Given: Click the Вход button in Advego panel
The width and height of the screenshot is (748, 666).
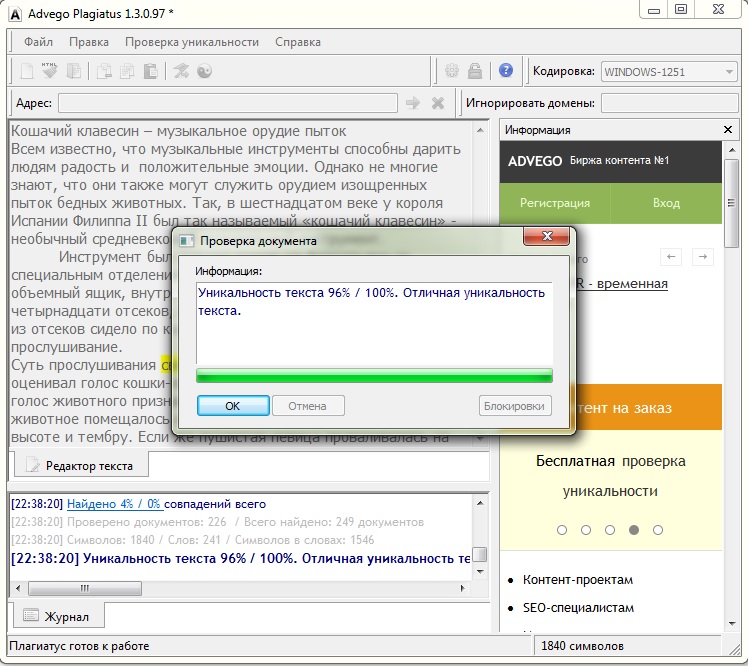Looking at the screenshot, I should click(666, 203).
